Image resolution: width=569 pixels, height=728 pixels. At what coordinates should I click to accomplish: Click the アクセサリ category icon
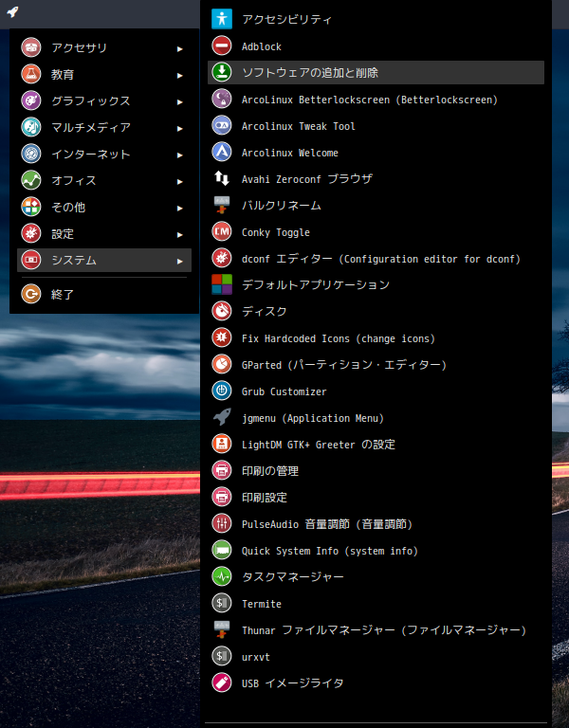tap(31, 47)
